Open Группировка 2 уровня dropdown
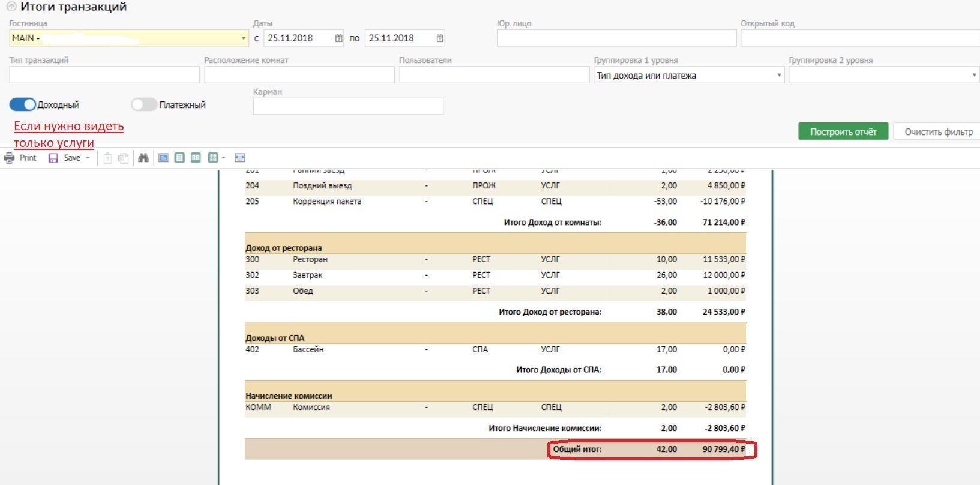The image size is (980, 485). click(x=973, y=76)
